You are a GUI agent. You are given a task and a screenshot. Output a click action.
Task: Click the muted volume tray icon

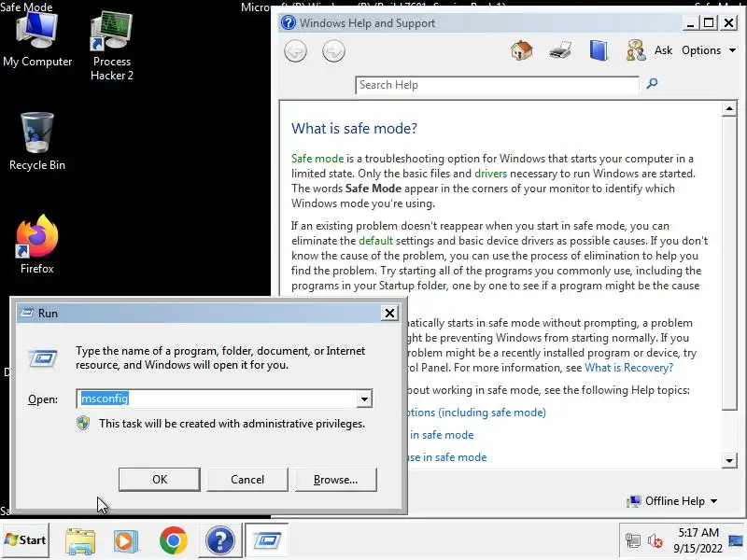click(x=655, y=541)
